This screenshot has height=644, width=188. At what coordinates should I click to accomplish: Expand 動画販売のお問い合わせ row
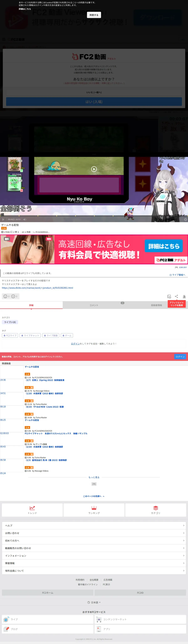coord(94,548)
